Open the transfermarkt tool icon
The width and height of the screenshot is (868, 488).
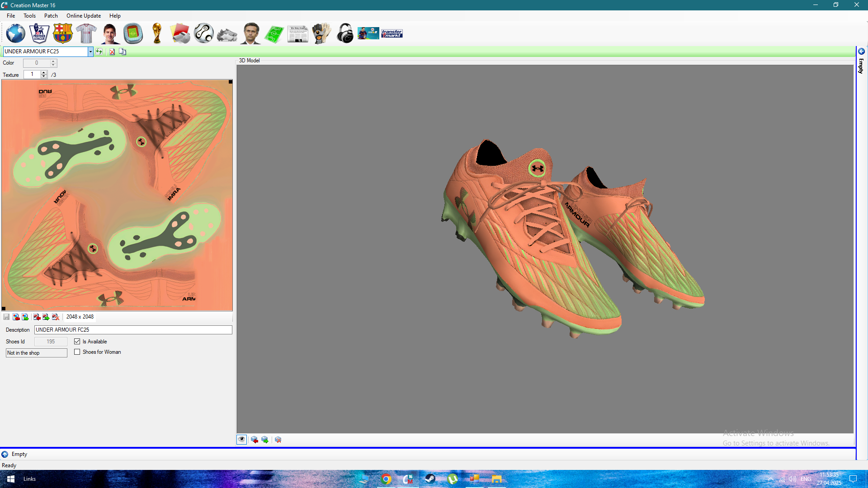click(x=392, y=33)
